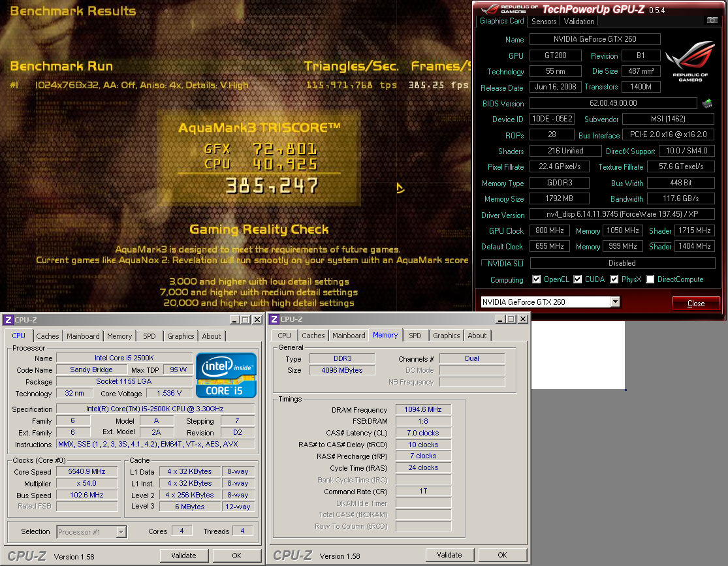
Task: Click the Republic of Gamers logo in GPU-Z
Action: coord(690,61)
